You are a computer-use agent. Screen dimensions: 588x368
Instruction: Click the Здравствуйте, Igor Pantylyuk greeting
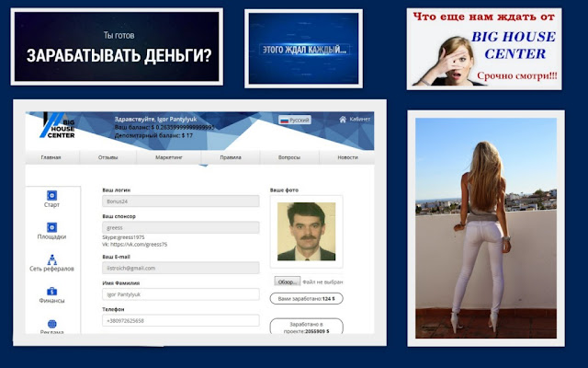155,120
